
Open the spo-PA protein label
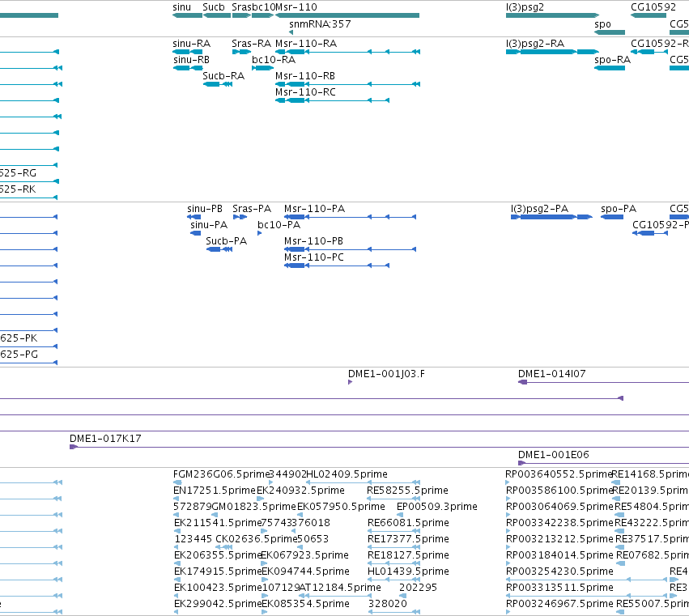[619, 209]
